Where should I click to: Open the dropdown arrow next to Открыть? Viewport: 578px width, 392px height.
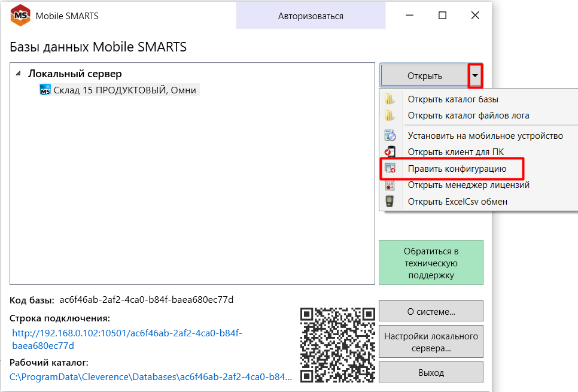click(475, 75)
